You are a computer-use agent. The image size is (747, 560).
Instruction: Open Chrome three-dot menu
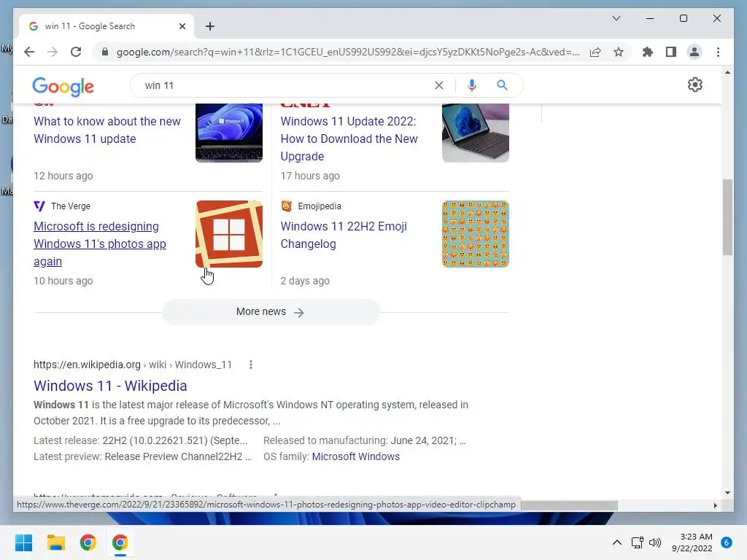point(718,52)
